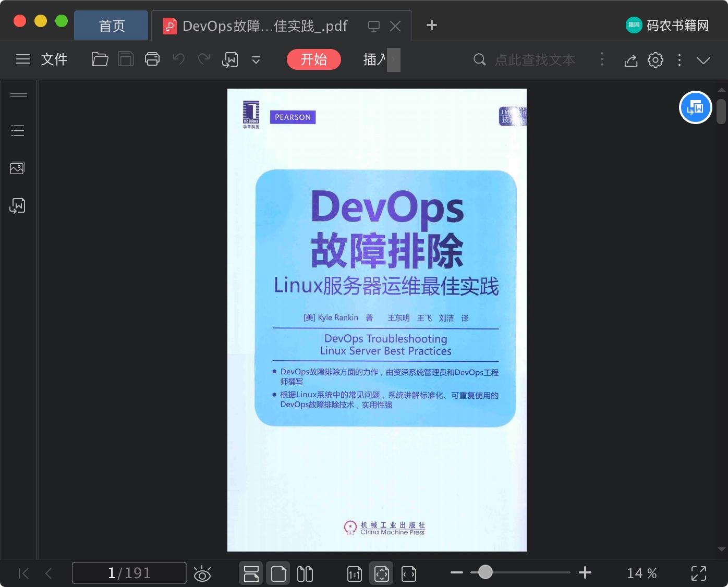Screen dimensions: 728x587
Task: Click the 码农书籍网 account label
Action: [678, 26]
